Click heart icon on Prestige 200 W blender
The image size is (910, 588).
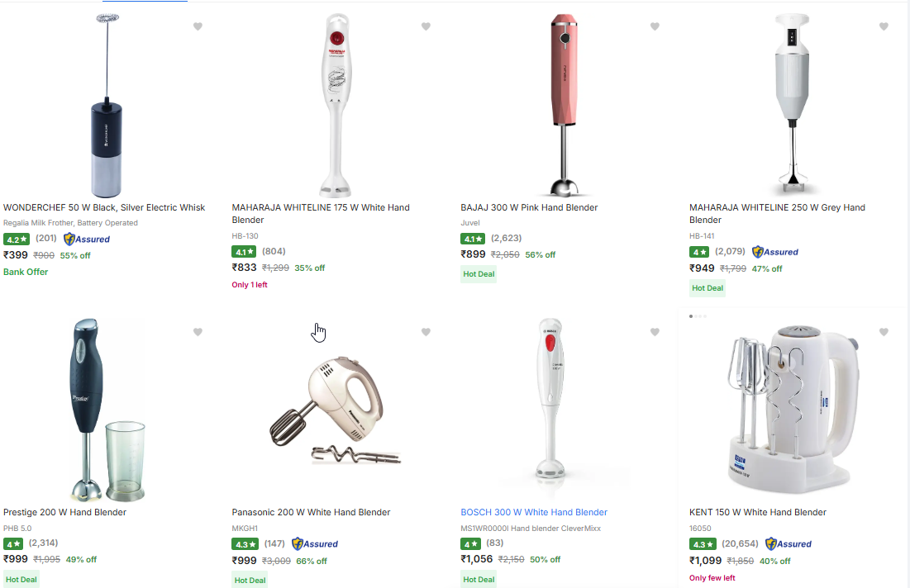198,332
